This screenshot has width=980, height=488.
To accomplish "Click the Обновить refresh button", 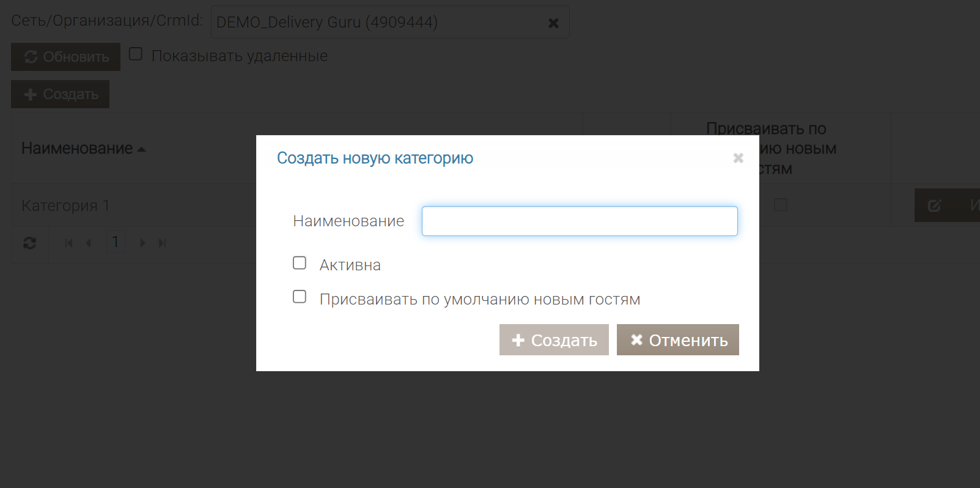I will tap(65, 57).
